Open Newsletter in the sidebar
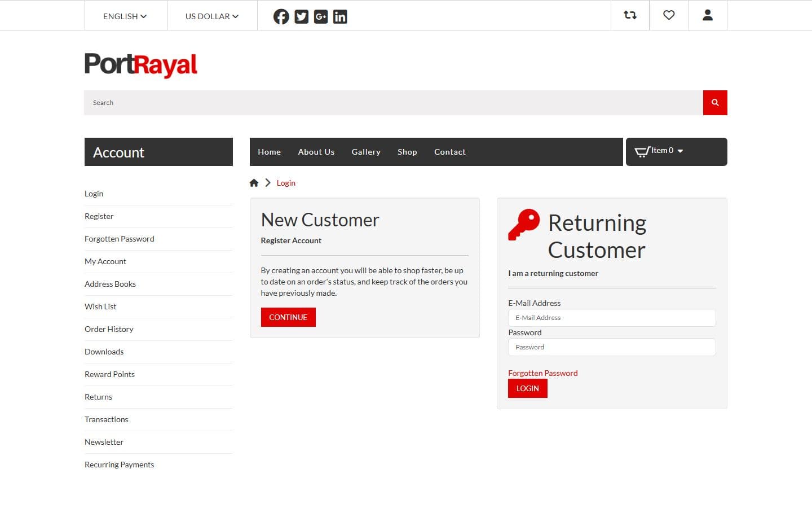Screen dimensions: 812x508 tap(104, 442)
